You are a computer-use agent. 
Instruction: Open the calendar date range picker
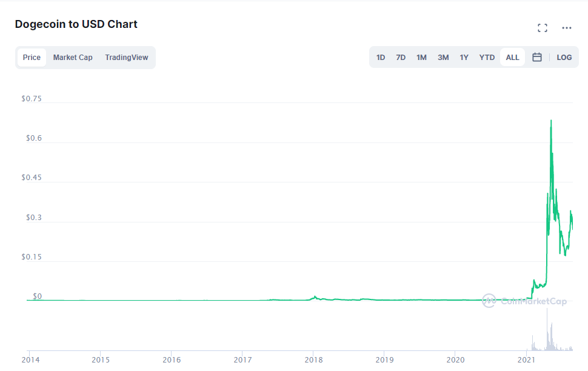coord(536,58)
